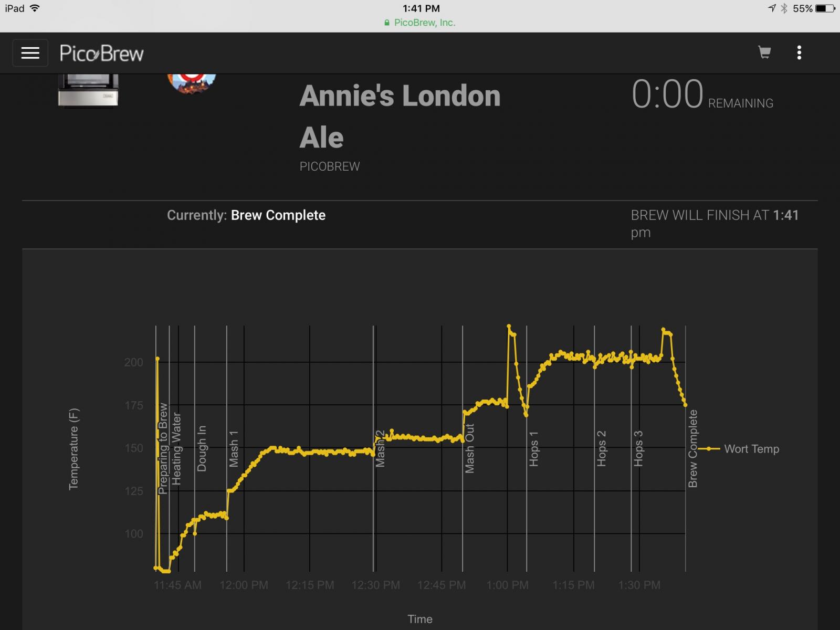This screenshot has width=840, height=630.
Task: Tap the PicoBrew, Inc. address bar
Action: [x=420, y=23]
